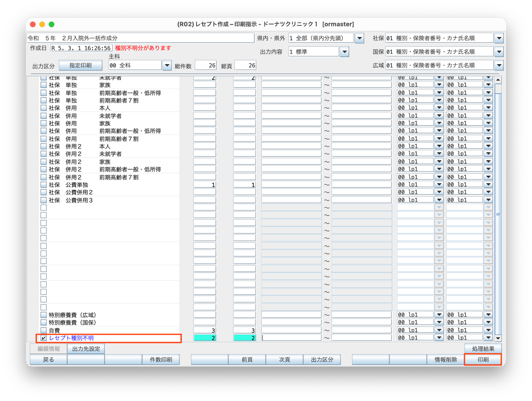Click the 件数印刷 button
Image resolution: width=532 pixels, height=401 pixels.
click(161, 359)
